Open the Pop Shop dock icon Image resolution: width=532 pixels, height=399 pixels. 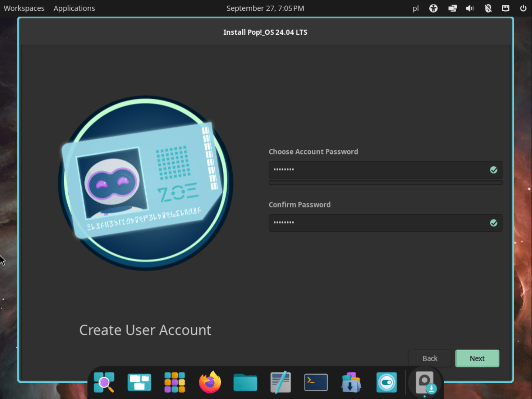[x=351, y=382]
